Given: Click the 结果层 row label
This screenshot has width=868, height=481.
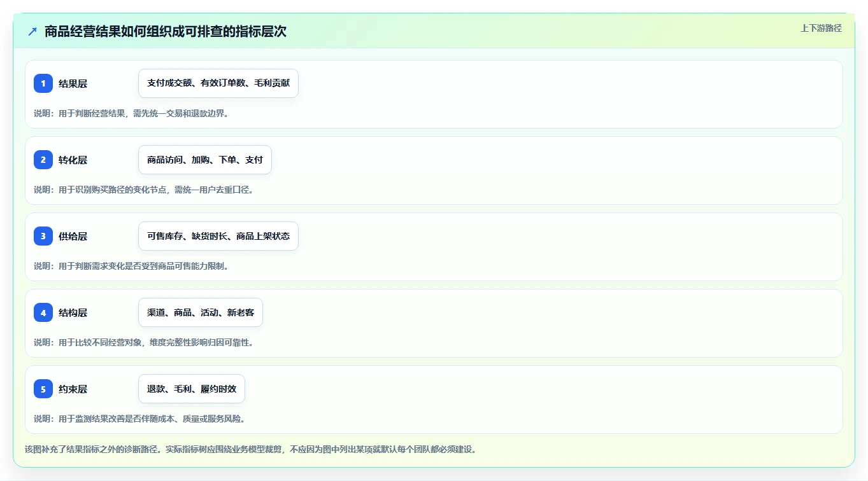Looking at the screenshot, I should [x=73, y=83].
